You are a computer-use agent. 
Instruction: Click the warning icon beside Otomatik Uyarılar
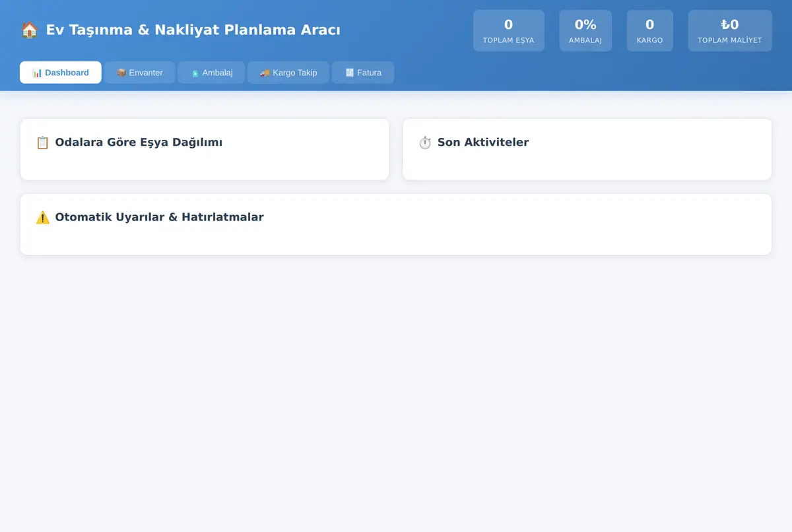point(42,217)
